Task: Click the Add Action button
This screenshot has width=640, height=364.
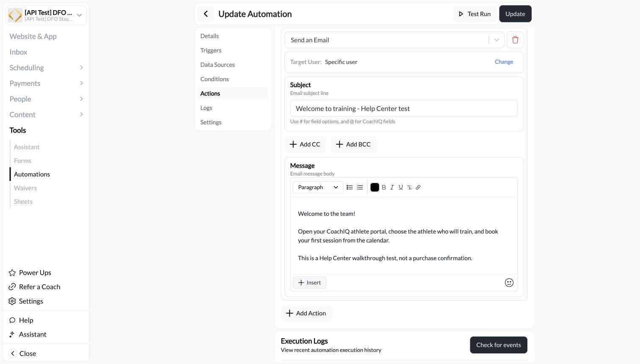Action: click(x=306, y=313)
